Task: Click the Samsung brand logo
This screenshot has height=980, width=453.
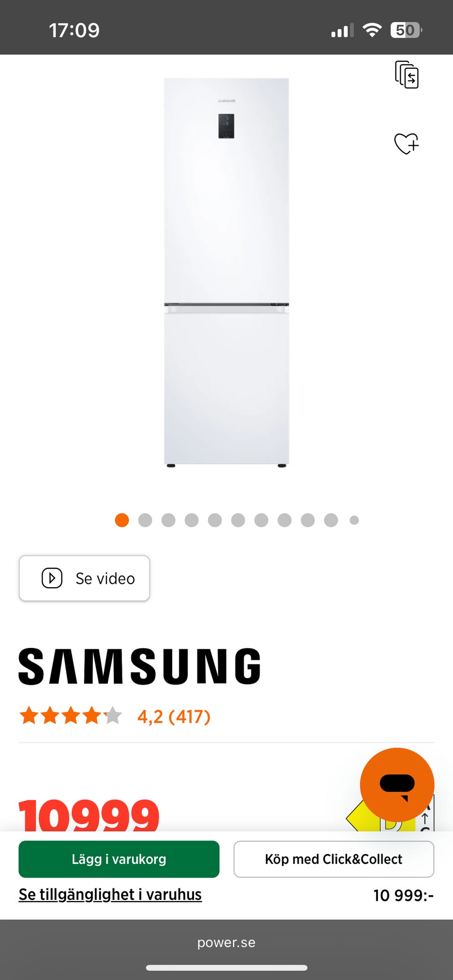Action: point(140,666)
